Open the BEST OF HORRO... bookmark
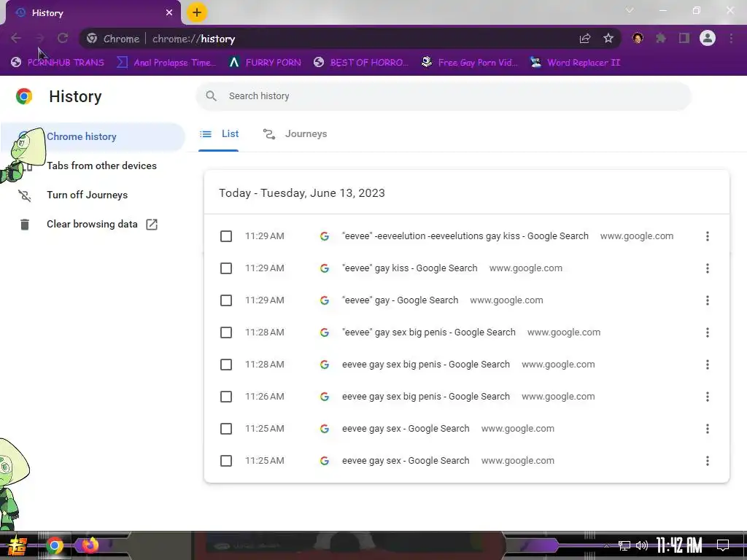Screen dimensions: 747x560 coord(361,63)
